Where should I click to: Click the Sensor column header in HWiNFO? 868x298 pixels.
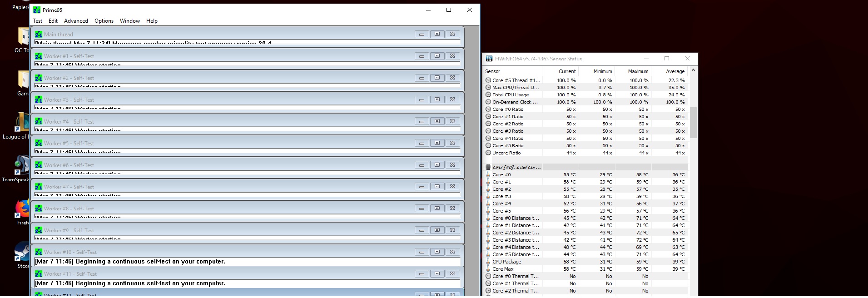(513, 71)
